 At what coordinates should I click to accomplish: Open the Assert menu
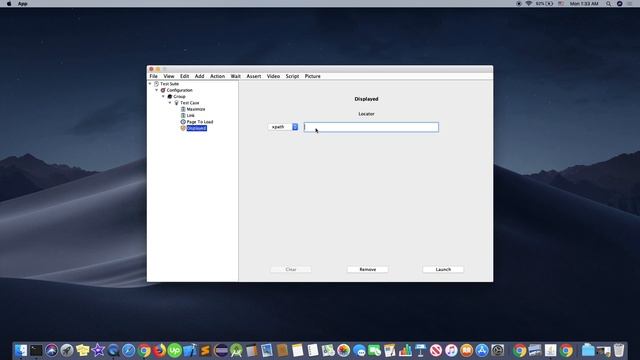point(253,76)
